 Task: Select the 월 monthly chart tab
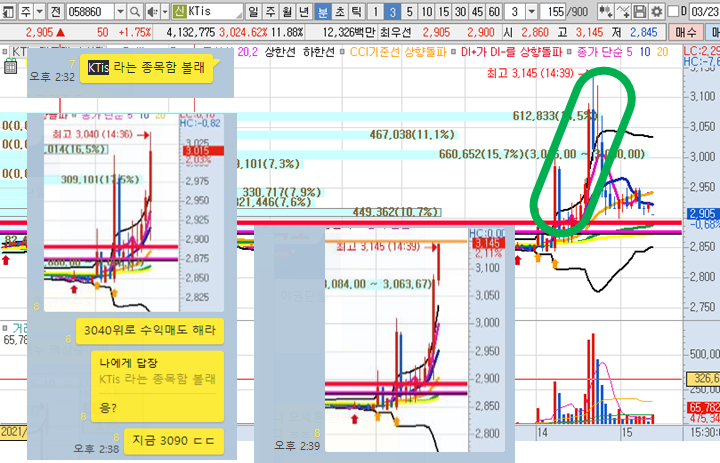click(287, 11)
